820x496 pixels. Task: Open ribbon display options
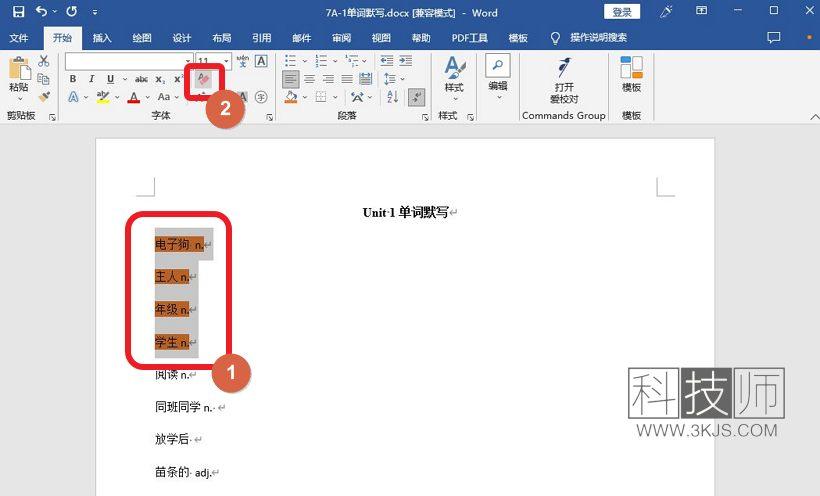click(x=701, y=11)
